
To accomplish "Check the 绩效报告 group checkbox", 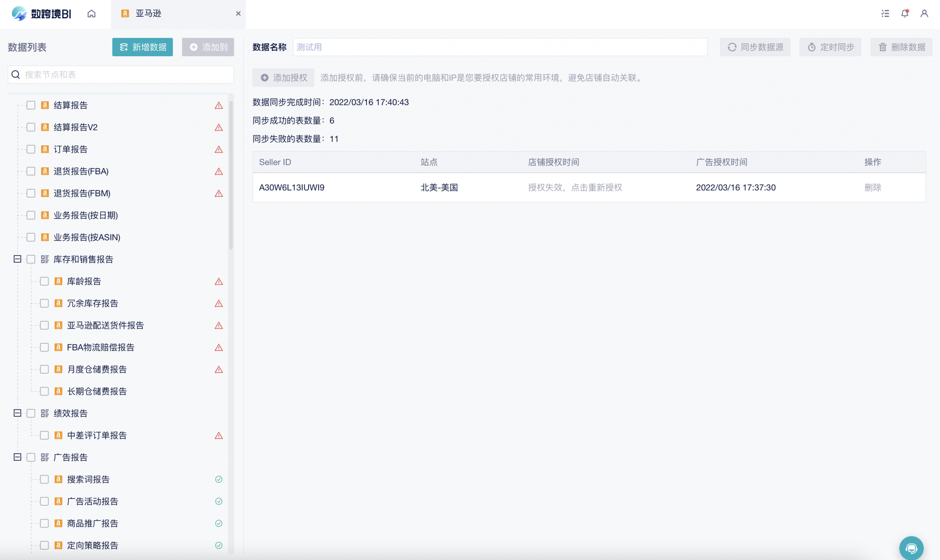I will (x=31, y=413).
